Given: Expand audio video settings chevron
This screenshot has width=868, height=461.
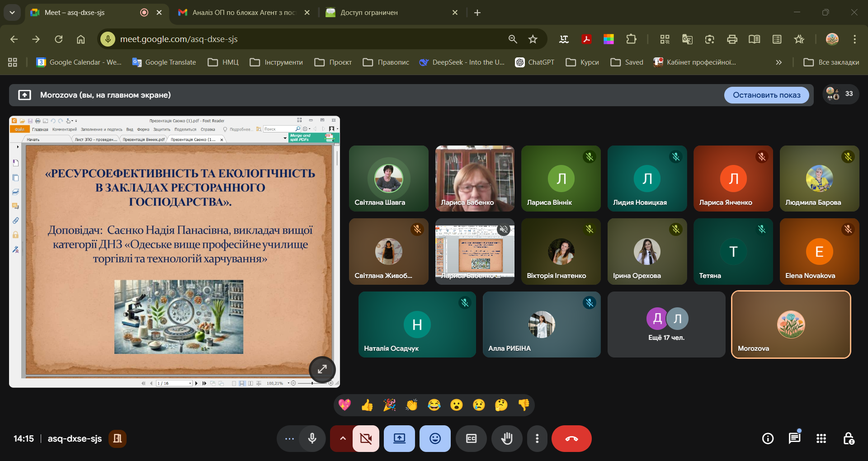Looking at the screenshot, I should coord(342,438).
